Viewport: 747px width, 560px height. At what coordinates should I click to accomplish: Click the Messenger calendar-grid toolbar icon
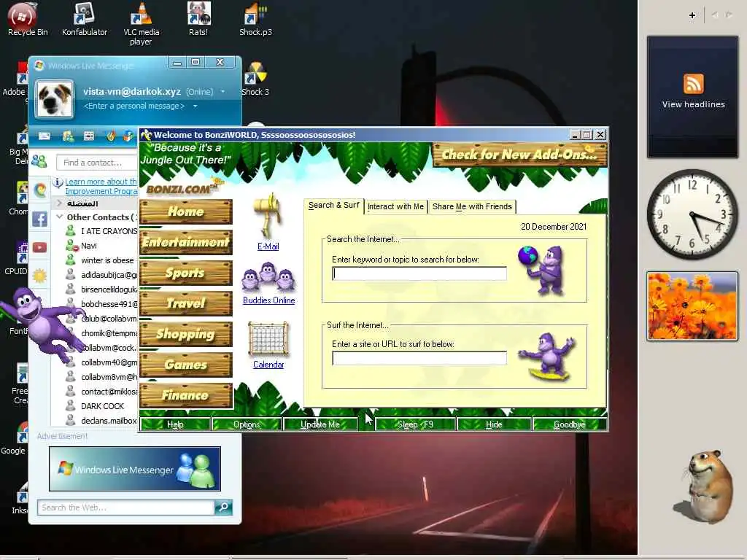[x=88, y=136]
